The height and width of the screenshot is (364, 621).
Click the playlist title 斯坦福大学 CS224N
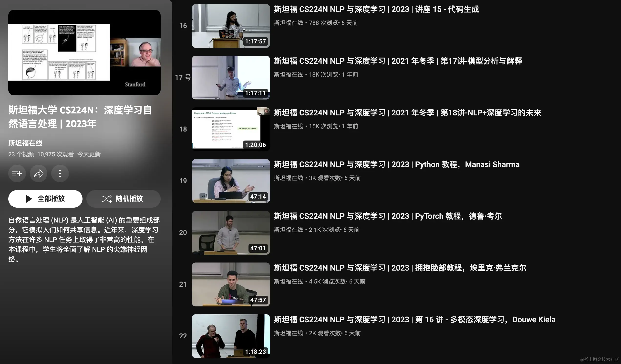[x=80, y=117]
